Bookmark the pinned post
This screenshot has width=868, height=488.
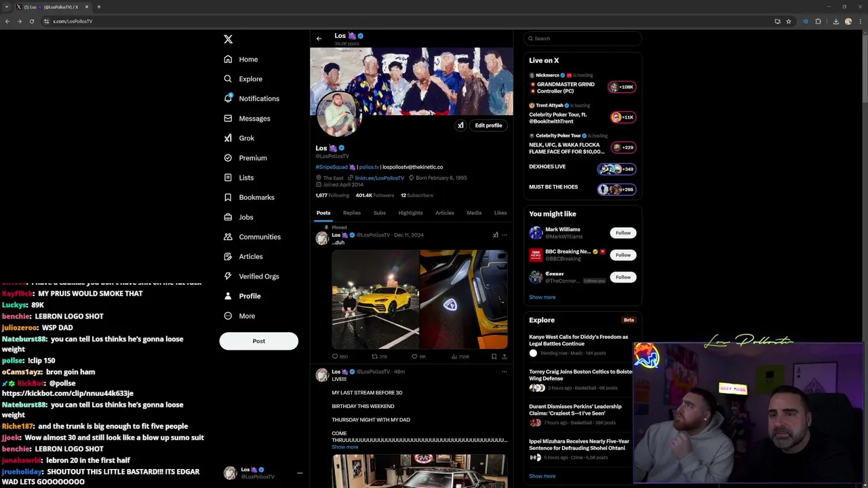point(494,357)
